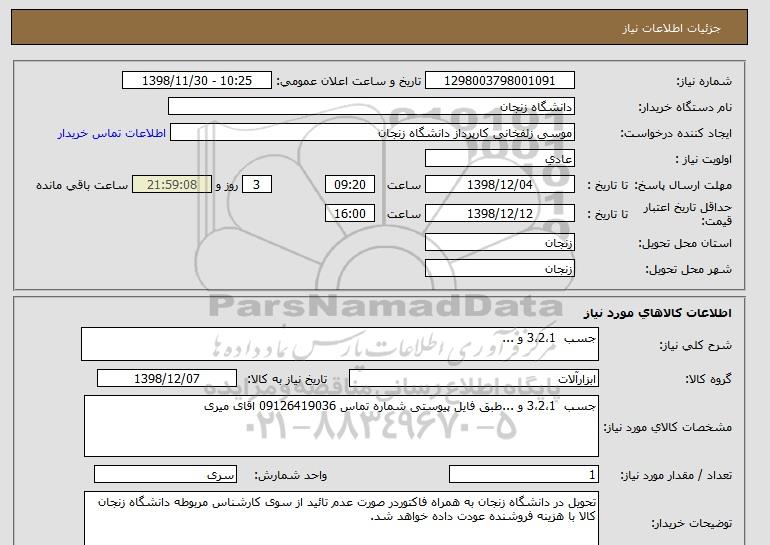This screenshot has height=545, width=770.
Task: Click the label تاریخ نیاز به کالا
Action: pos(287,379)
